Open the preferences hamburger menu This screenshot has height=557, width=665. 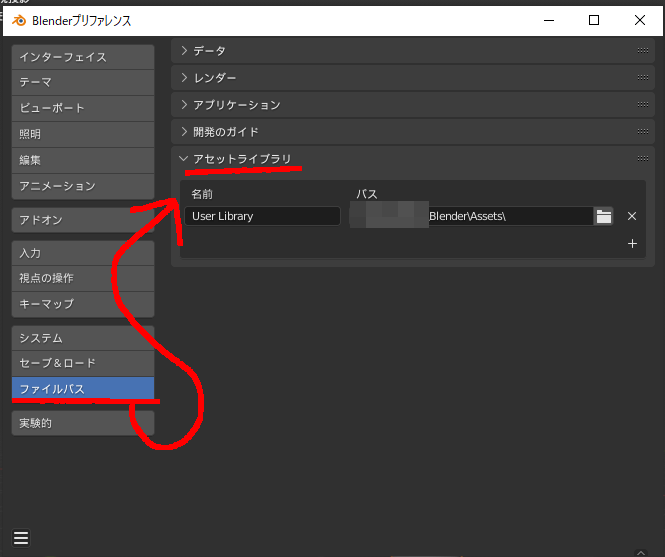[x=21, y=538]
